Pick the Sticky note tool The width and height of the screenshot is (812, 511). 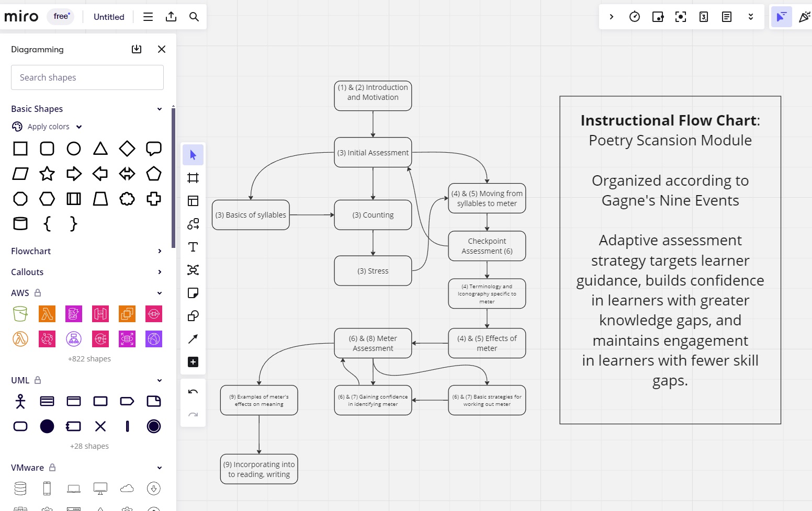(193, 293)
